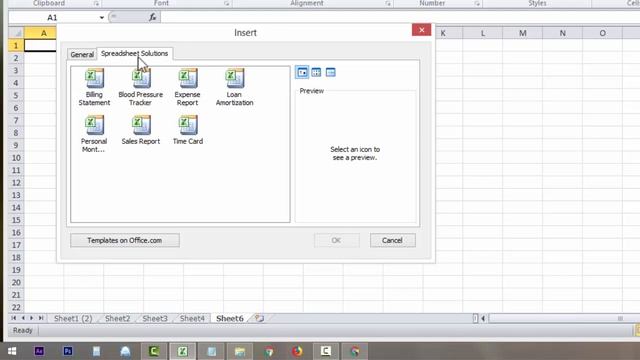Open the Windows Start button
This screenshot has height=360, width=640.
12,351
